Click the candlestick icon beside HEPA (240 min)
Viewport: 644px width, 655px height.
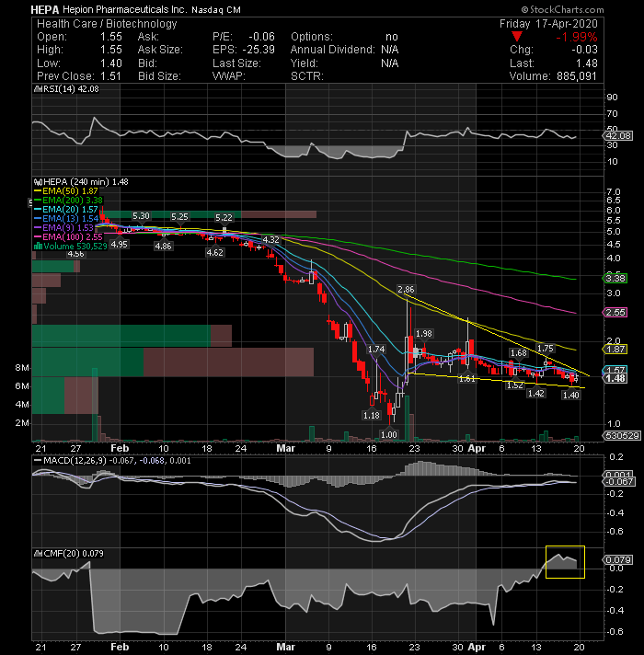point(38,182)
